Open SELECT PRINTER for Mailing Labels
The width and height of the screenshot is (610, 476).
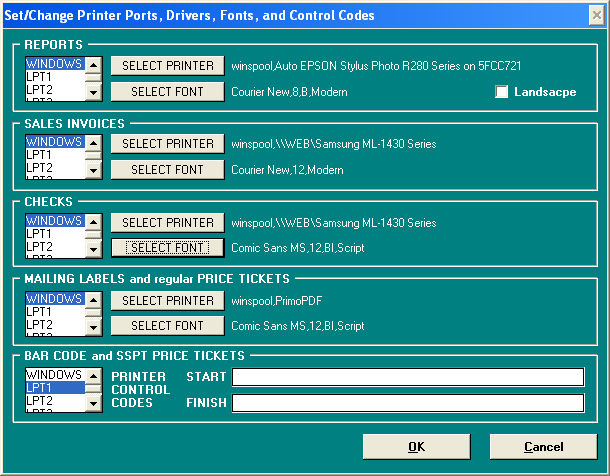(x=167, y=300)
